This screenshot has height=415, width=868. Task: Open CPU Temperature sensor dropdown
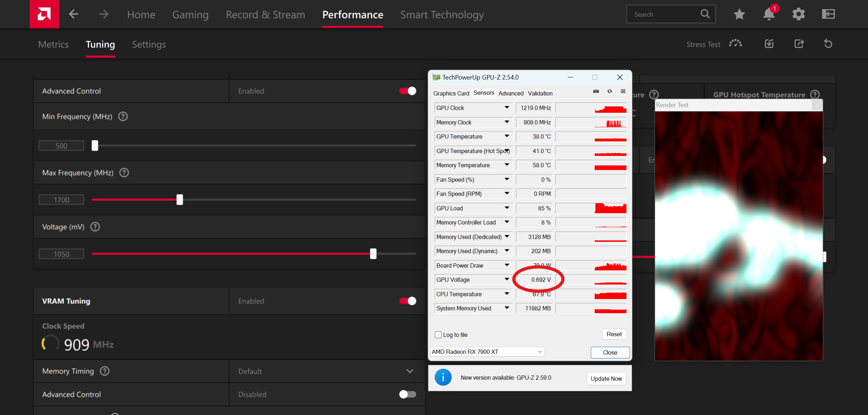[507, 294]
